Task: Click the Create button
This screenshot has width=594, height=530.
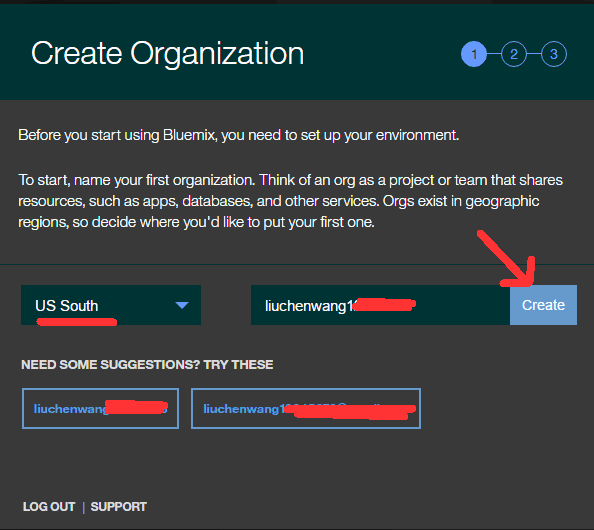Action: point(543,305)
